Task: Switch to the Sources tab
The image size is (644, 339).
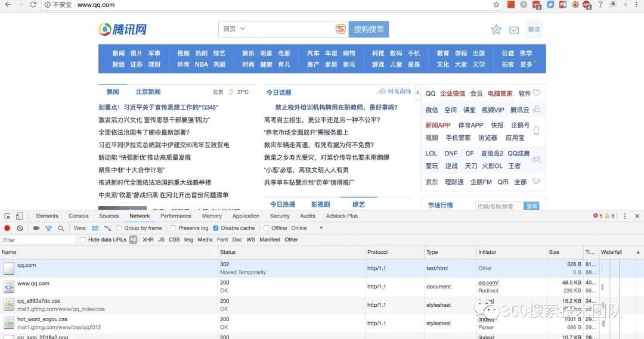Action: coord(109,216)
